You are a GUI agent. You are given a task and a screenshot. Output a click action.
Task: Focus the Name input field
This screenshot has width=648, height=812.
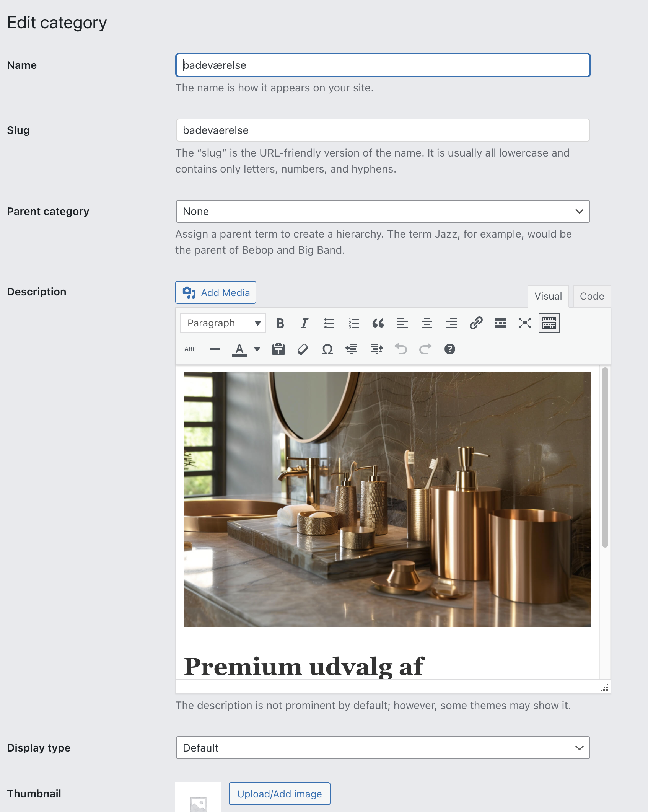(383, 65)
